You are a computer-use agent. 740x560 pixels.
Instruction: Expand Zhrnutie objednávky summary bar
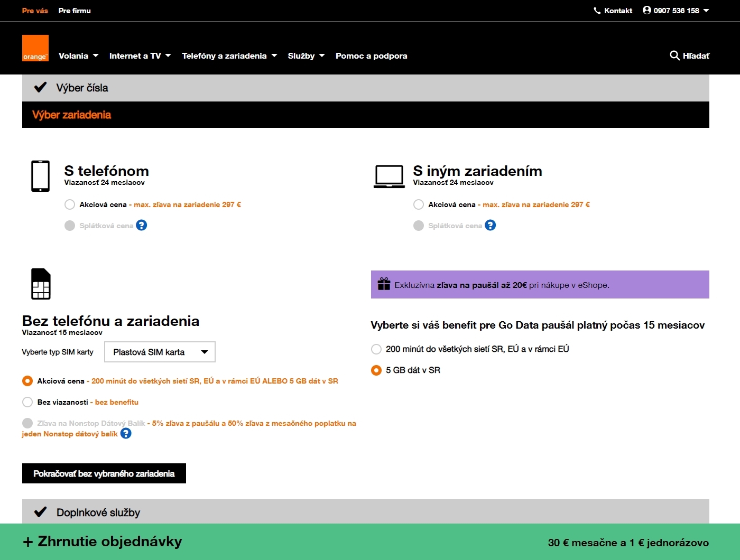[x=370, y=542]
